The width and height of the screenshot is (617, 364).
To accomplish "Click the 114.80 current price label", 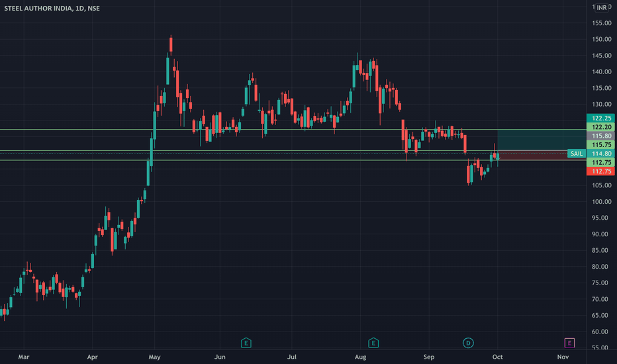I will (600, 154).
